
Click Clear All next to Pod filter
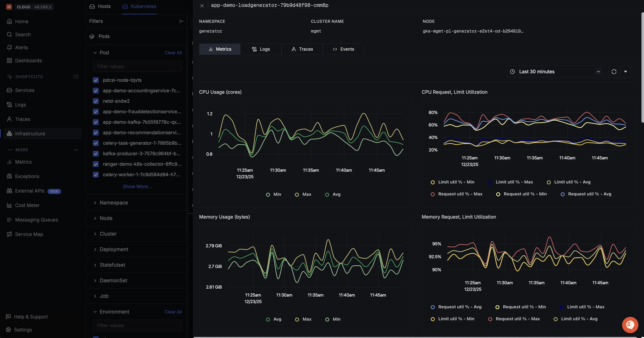173,53
